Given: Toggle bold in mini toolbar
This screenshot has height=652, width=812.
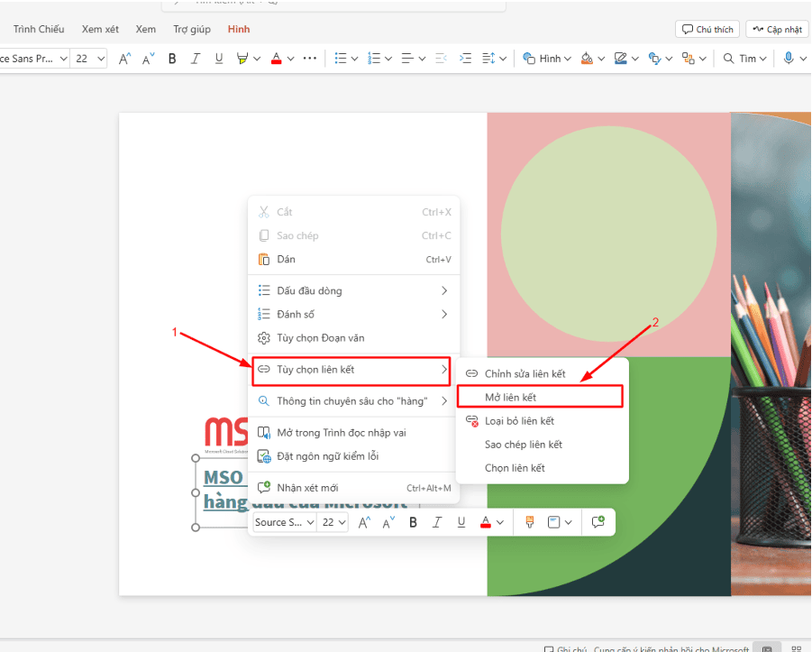Looking at the screenshot, I should 413,522.
